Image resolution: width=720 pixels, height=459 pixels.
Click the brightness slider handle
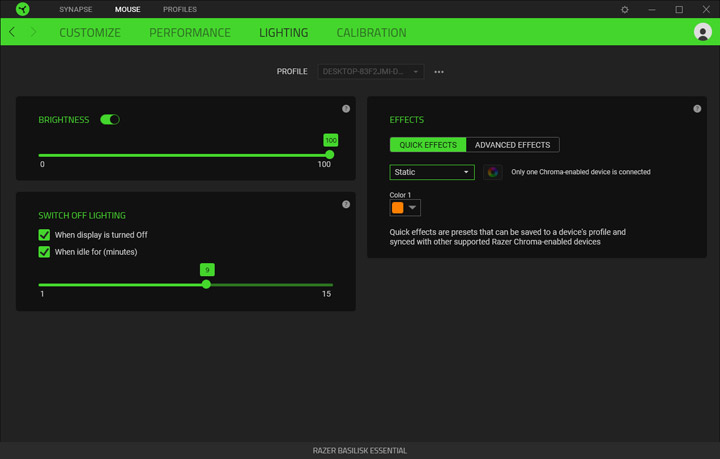329,155
